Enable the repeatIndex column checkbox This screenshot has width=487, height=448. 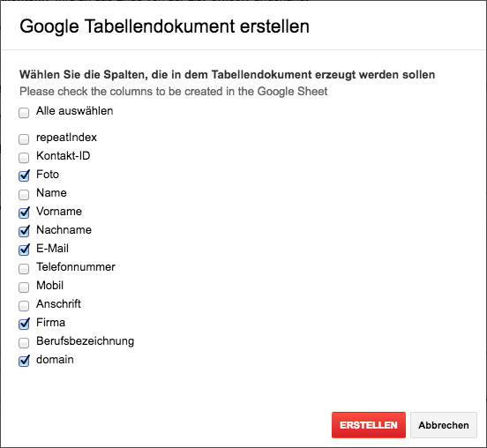(x=24, y=138)
